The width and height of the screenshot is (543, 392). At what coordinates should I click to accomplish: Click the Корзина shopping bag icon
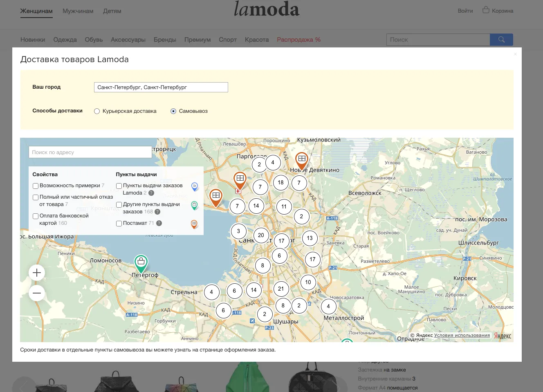click(486, 10)
